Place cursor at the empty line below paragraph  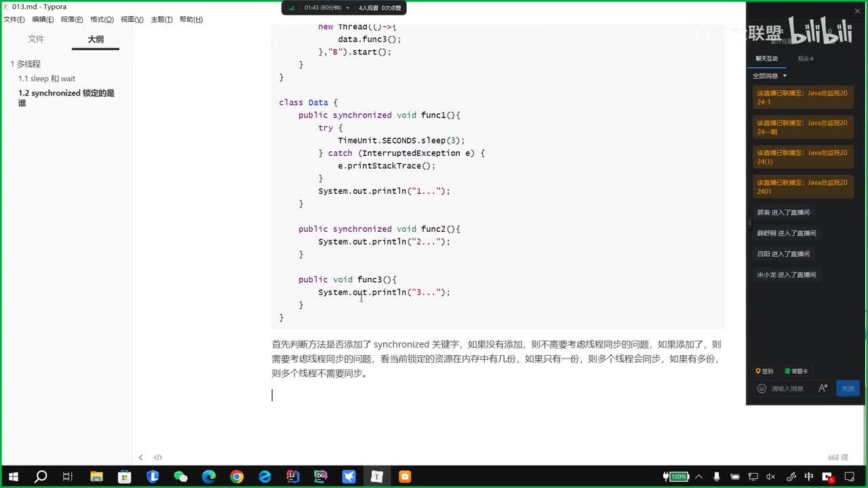[x=498, y=395]
